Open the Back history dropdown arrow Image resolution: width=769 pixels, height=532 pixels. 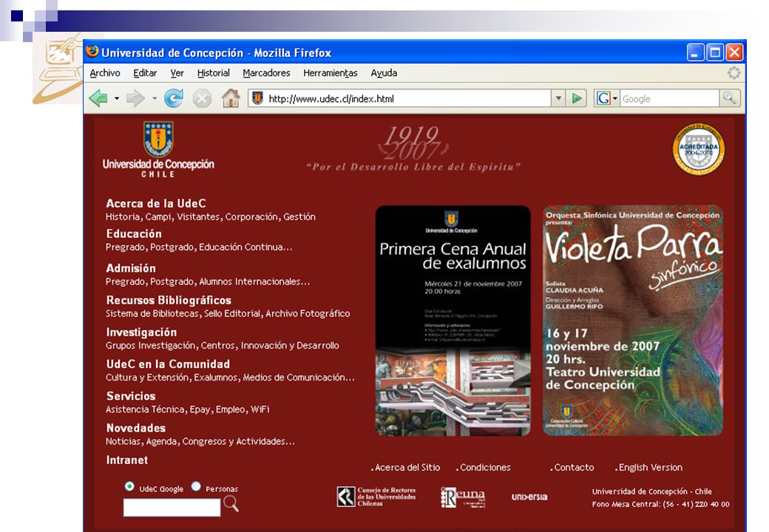click(x=117, y=98)
